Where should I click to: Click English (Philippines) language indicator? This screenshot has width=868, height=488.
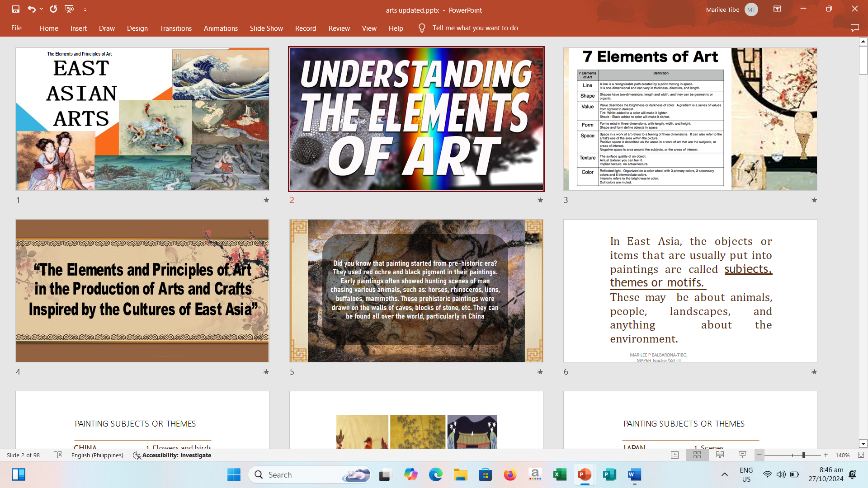click(97, 455)
